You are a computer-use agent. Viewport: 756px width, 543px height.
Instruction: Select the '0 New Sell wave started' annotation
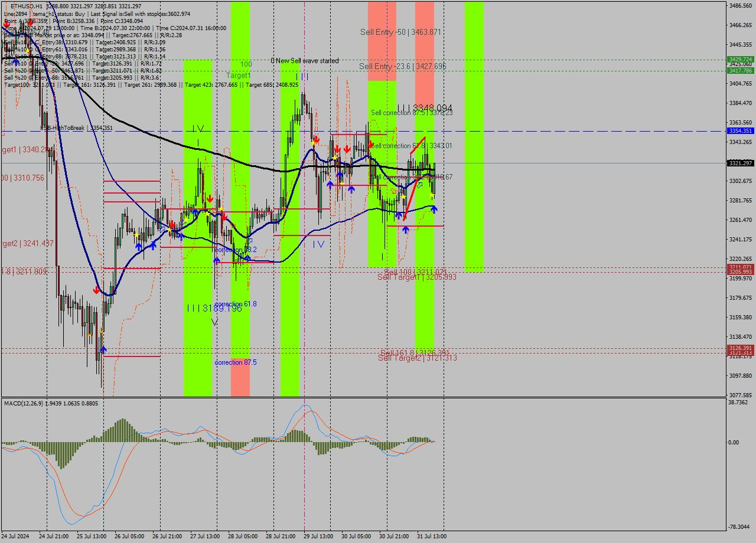coord(305,61)
